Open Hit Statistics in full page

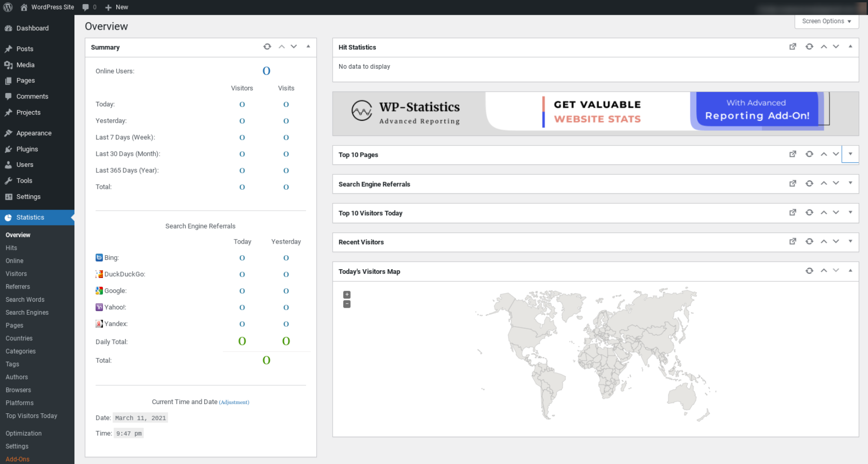(x=793, y=46)
